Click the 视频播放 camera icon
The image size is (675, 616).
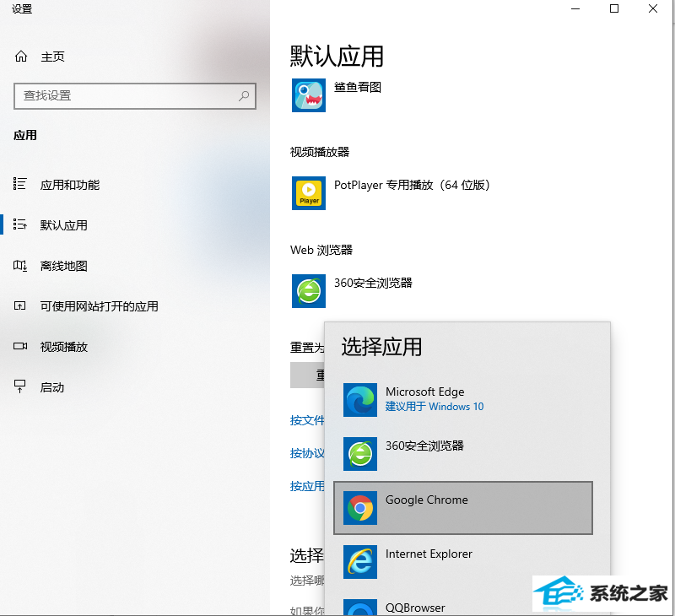[x=20, y=347]
